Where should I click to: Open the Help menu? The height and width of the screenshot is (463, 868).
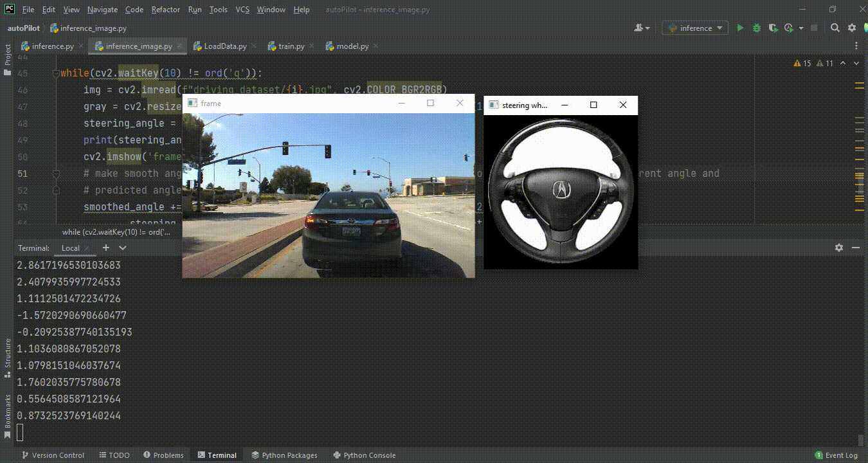[301, 10]
